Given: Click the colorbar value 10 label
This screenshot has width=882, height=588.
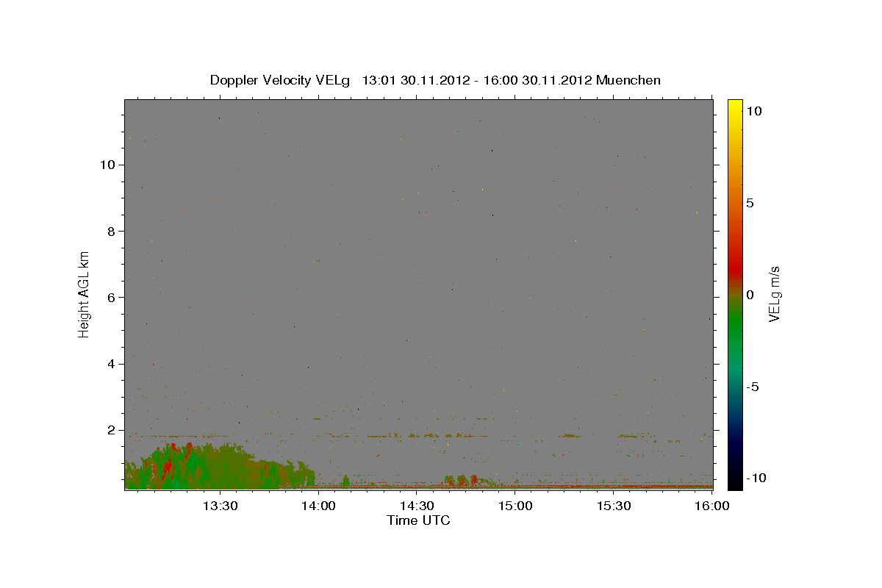Looking at the screenshot, I should coord(753,110).
